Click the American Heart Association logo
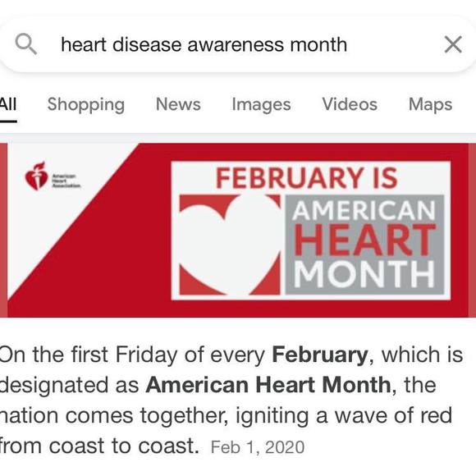The width and height of the screenshot is (476, 476). (x=53, y=176)
